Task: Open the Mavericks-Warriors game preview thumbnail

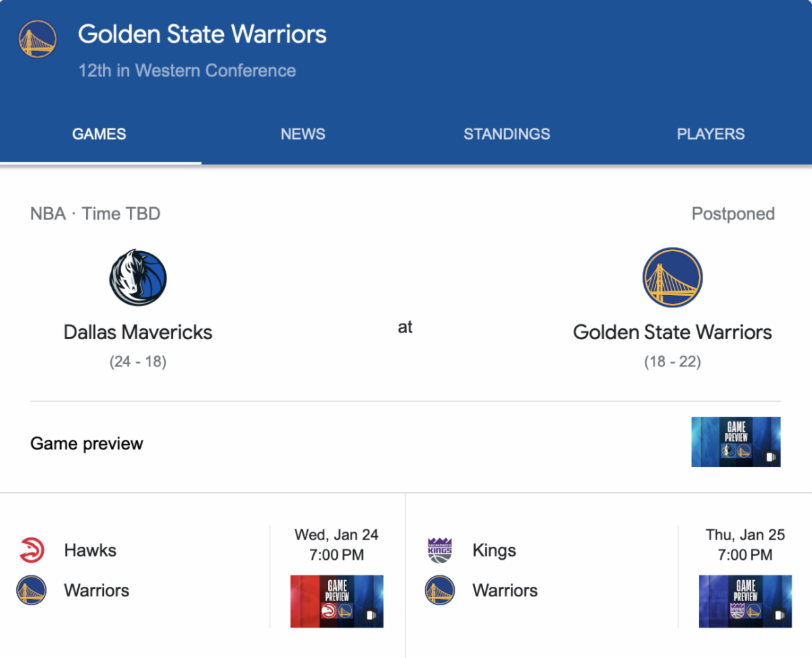Action: tap(736, 442)
